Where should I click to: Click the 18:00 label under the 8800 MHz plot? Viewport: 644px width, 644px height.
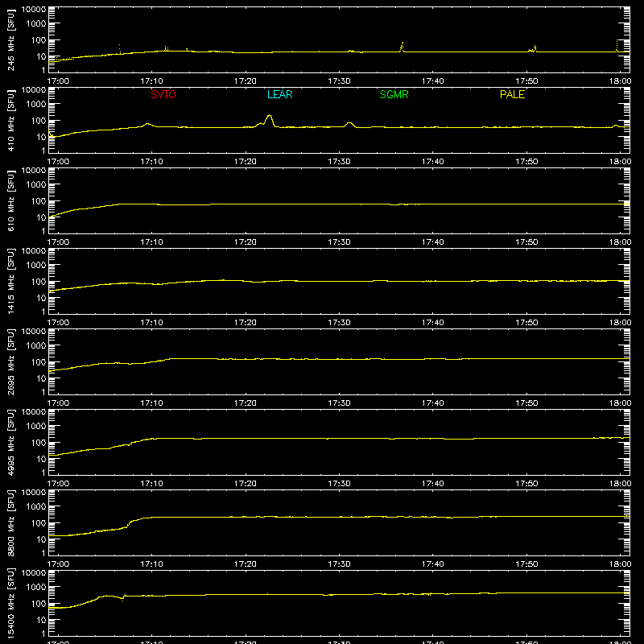point(620,564)
